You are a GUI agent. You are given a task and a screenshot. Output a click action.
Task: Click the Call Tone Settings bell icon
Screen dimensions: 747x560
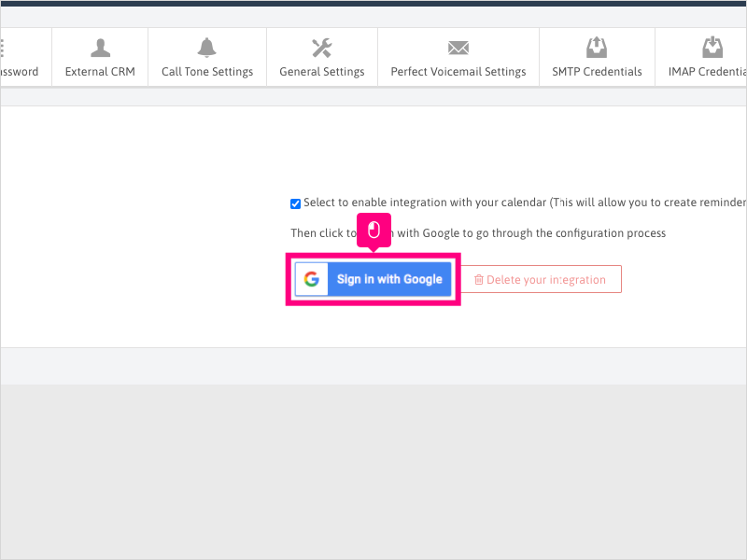tap(206, 48)
